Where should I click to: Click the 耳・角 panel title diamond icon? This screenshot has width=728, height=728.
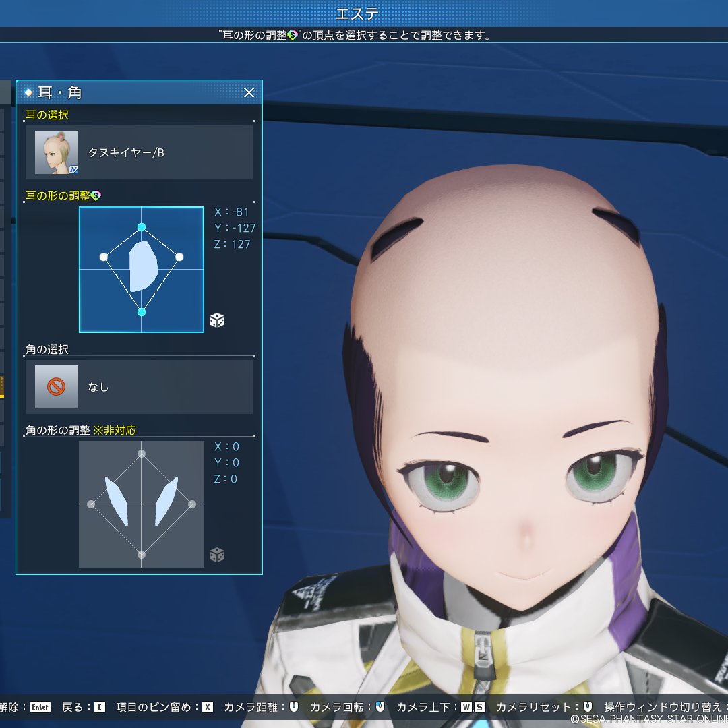click(29, 93)
